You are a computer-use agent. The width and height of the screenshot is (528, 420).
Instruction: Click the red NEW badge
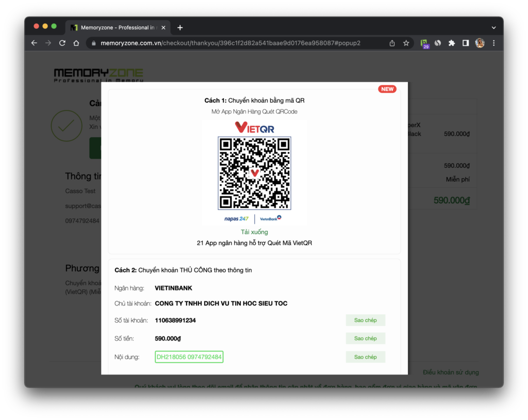pyautogui.click(x=387, y=89)
